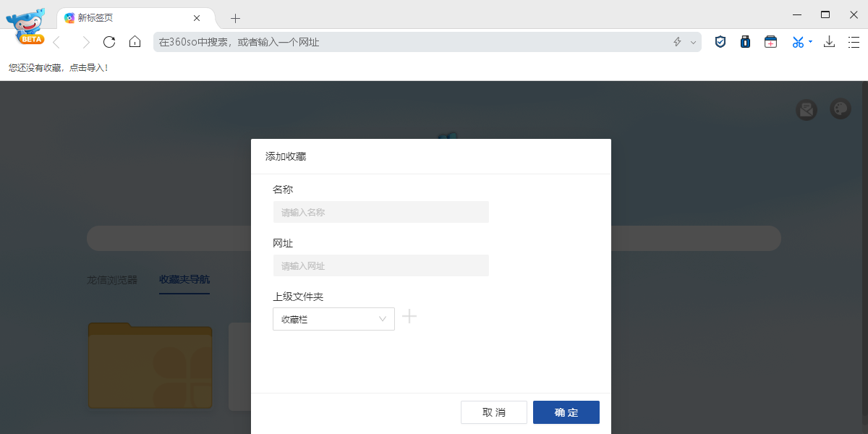Click the first-aid kit toolbar icon

tap(770, 42)
